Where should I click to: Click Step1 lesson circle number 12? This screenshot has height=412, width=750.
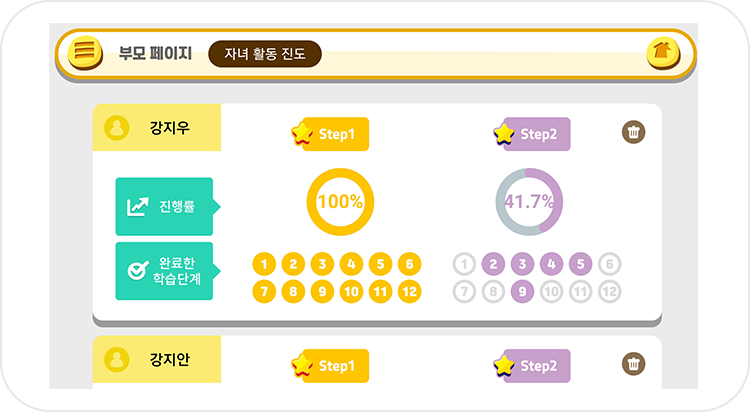(x=408, y=293)
